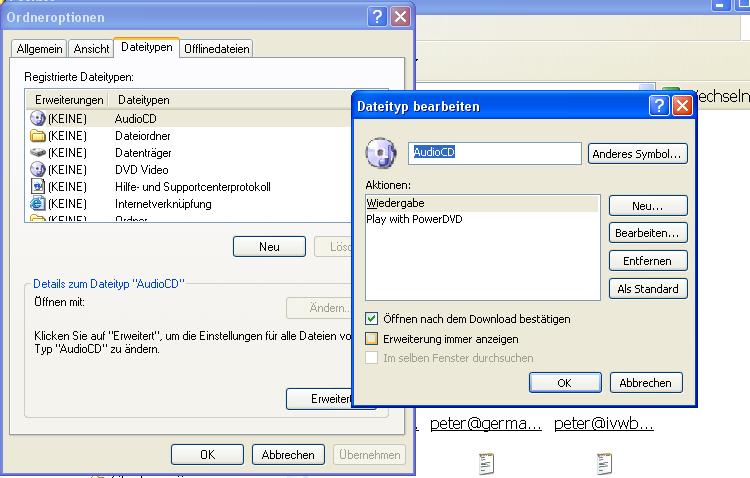Click the Internetverknüpfung icon
Image resolution: width=750 pixels, height=478 pixels.
(38, 204)
